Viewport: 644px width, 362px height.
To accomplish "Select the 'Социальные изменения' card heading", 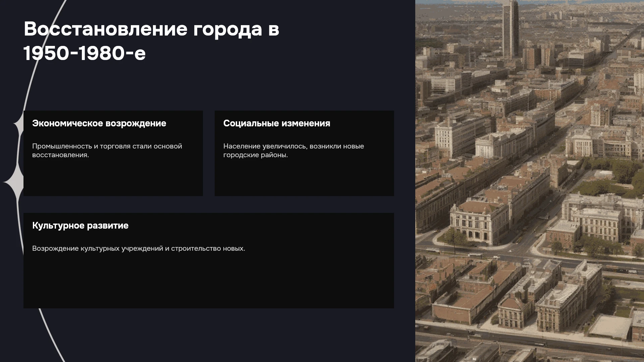I will [277, 123].
